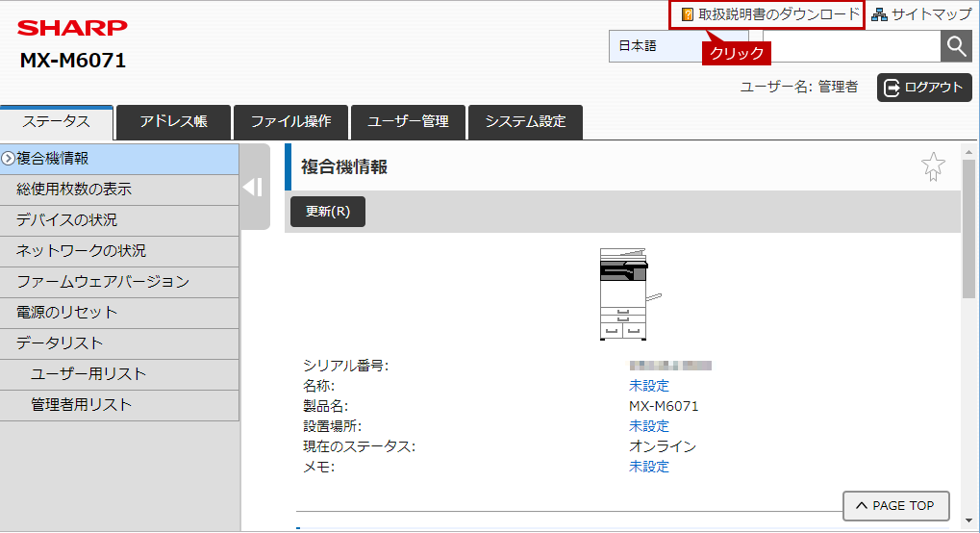Click the MX-M6071 product name value
980x533 pixels.
(664, 406)
